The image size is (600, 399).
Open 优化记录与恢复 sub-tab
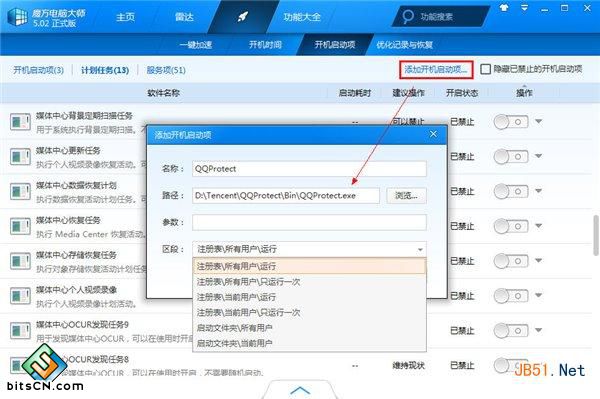tap(404, 45)
